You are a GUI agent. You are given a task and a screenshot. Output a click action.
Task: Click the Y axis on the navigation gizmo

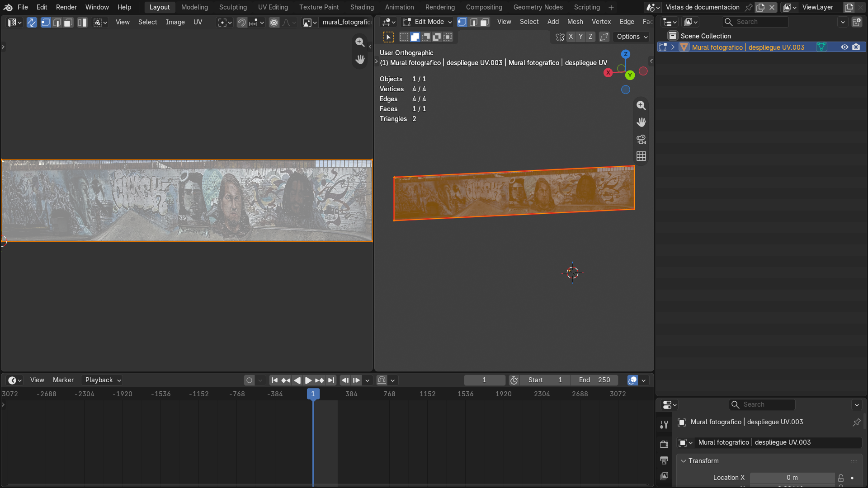(x=630, y=75)
